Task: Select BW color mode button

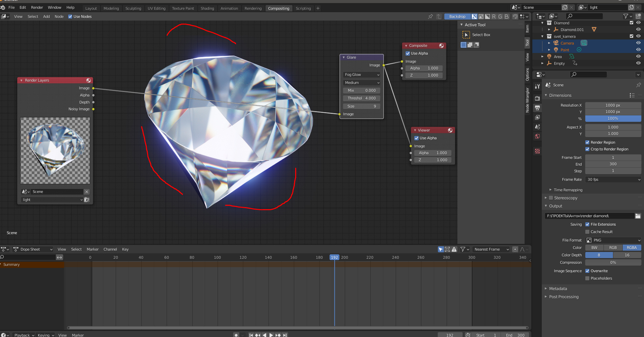Action: (594, 248)
